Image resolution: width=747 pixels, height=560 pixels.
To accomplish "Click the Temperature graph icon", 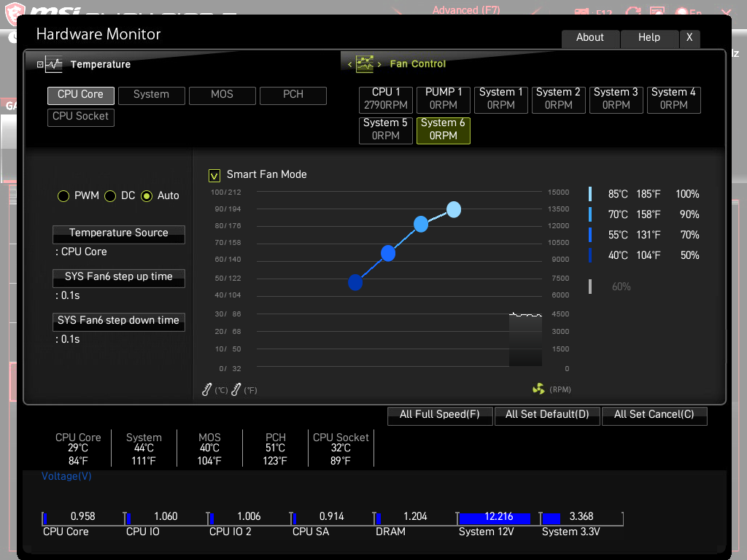I will [54, 64].
